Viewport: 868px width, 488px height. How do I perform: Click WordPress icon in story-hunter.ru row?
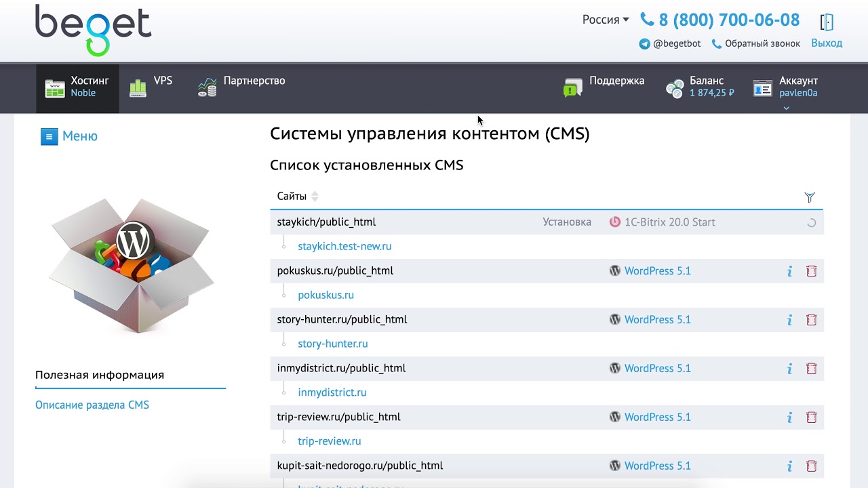614,319
